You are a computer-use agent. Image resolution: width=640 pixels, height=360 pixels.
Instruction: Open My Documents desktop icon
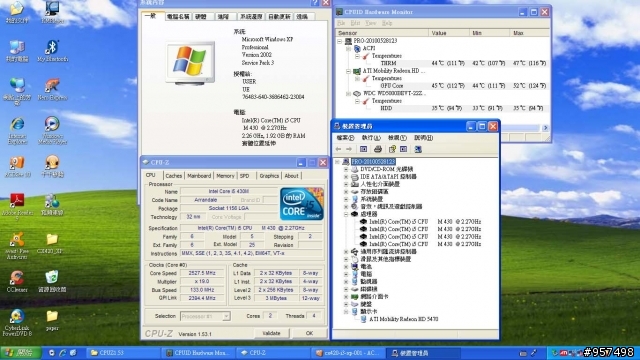17,12
